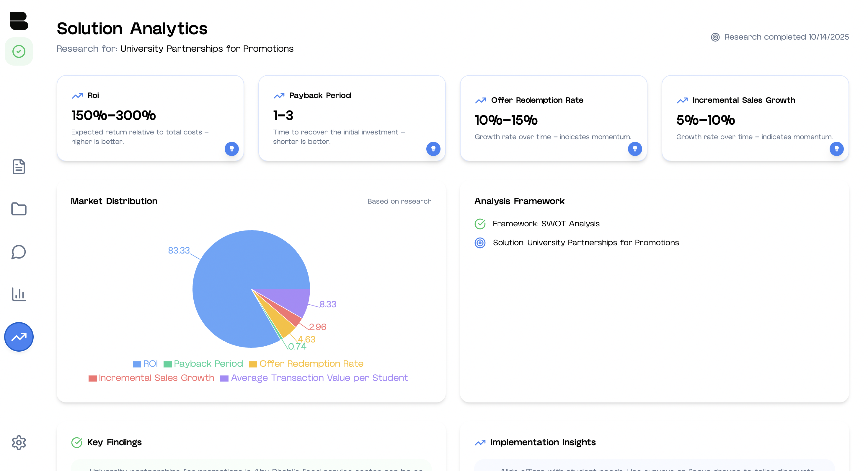
Task: Click trend arrow icon beside Payback Period
Action: 279,96
